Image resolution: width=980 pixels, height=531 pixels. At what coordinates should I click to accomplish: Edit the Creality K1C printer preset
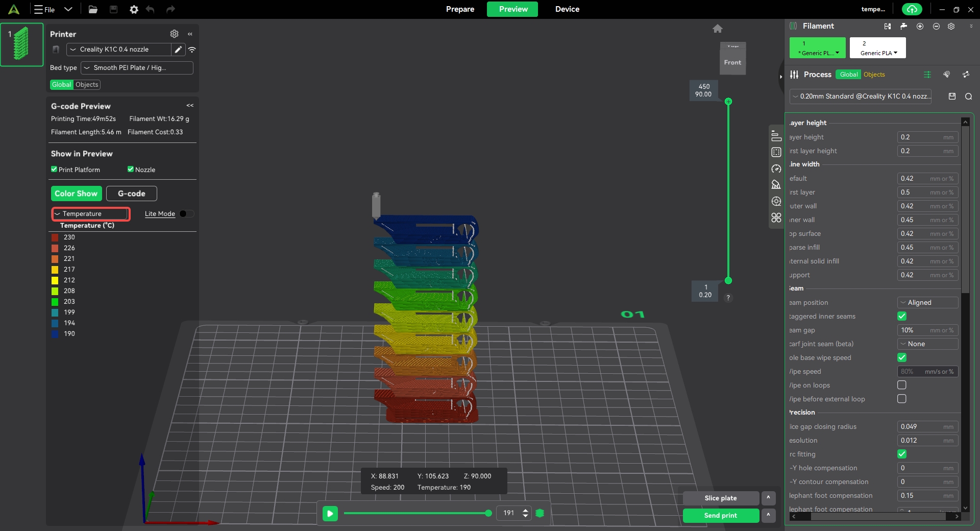[x=178, y=50]
